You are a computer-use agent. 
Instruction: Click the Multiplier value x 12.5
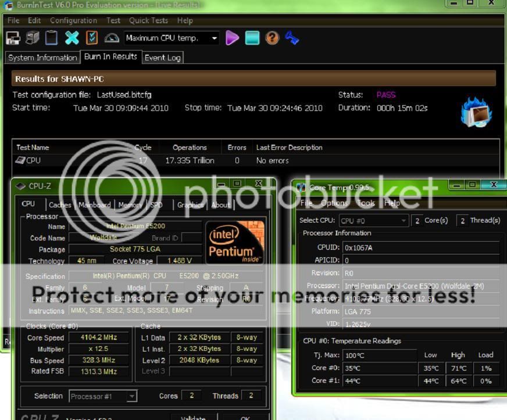[x=99, y=349]
